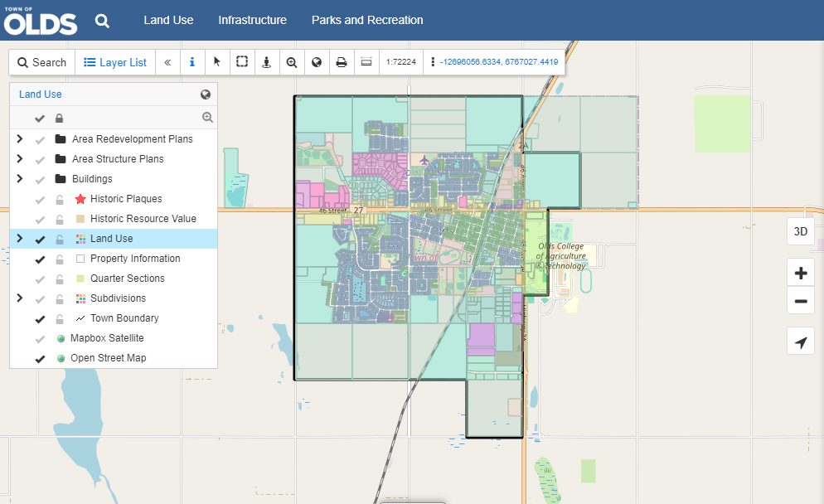This screenshot has height=504, width=824.
Task: Open the Parks and Recreation menu
Action: click(x=367, y=20)
